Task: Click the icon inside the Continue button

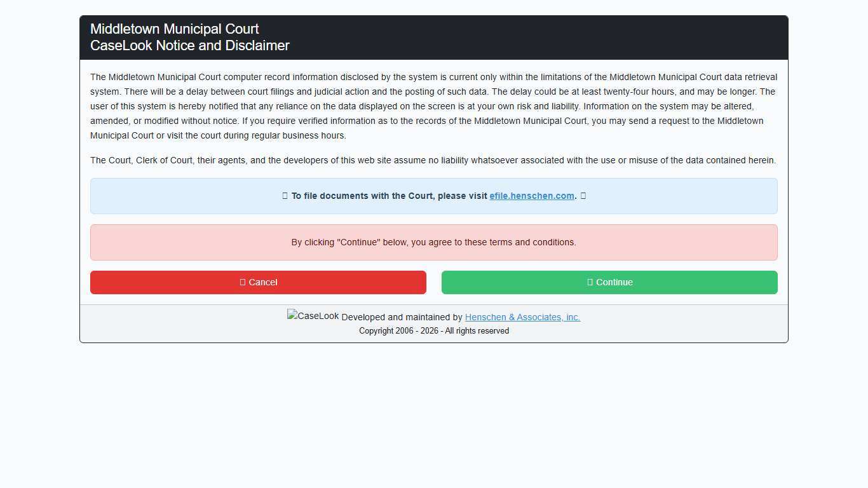Action: tap(590, 282)
